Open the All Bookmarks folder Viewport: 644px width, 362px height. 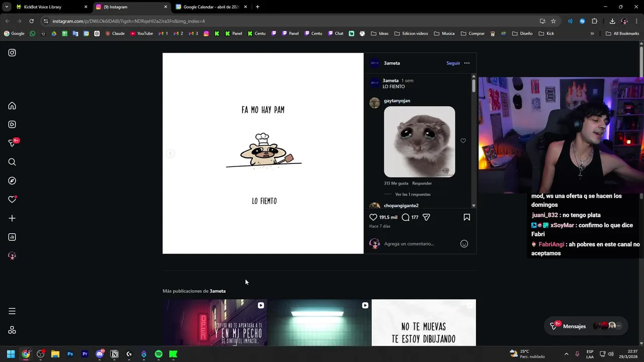click(622, 34)
